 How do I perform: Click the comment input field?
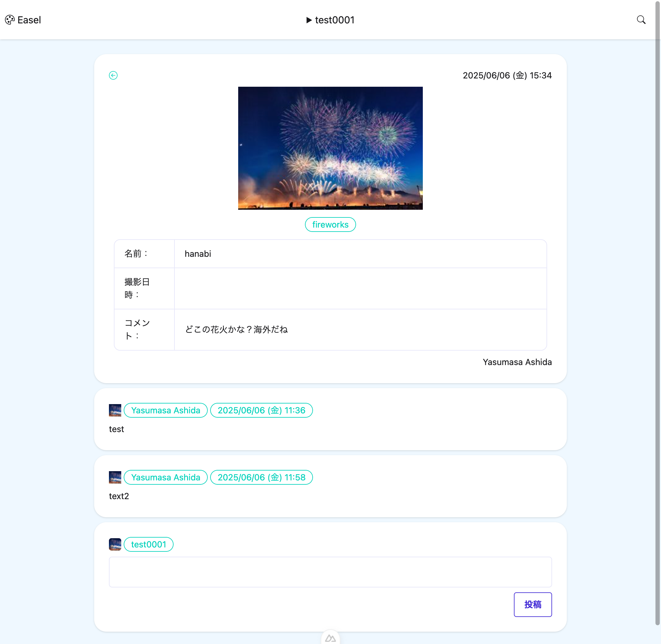click(330, 572)
